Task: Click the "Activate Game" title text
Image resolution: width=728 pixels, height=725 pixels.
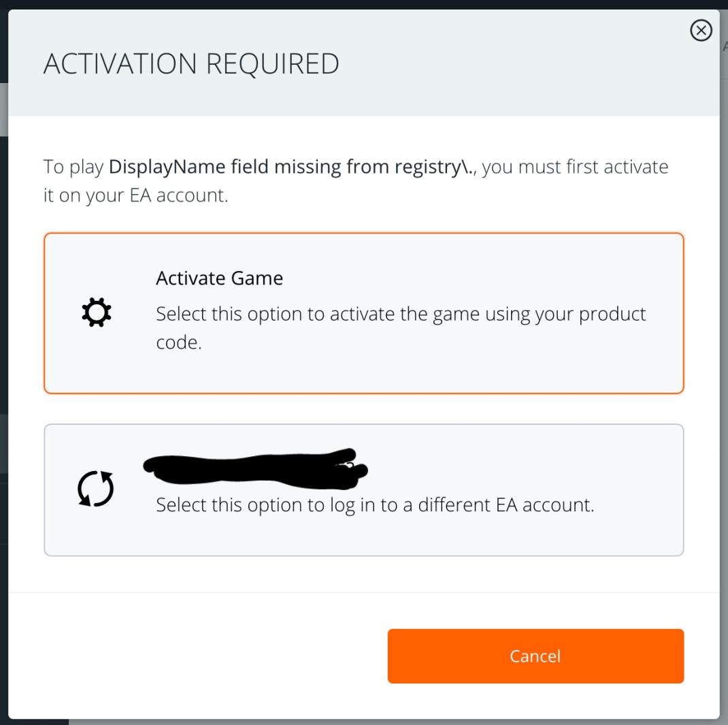Action: click(219, 278)
